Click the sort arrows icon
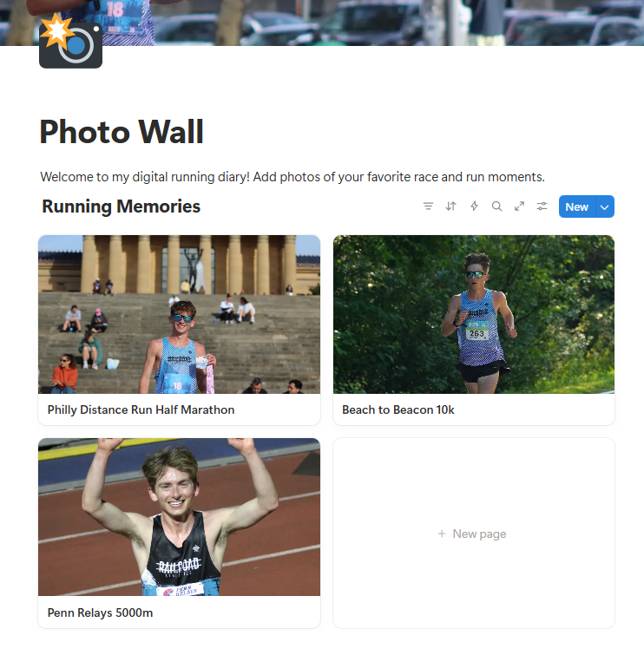Screen dimensions: 644x655 [x=450, y=206]
